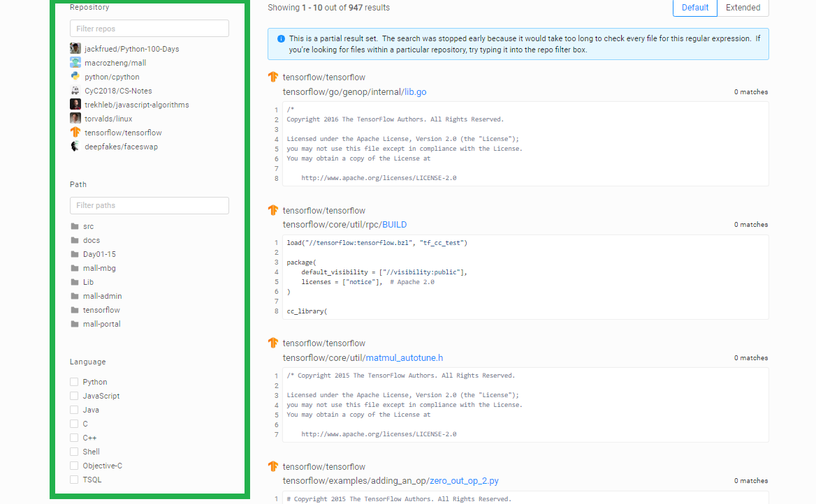Viewport: 816px width, 504px height.
Task: Tick the Java language checkbox
Action: pos(74,410)
